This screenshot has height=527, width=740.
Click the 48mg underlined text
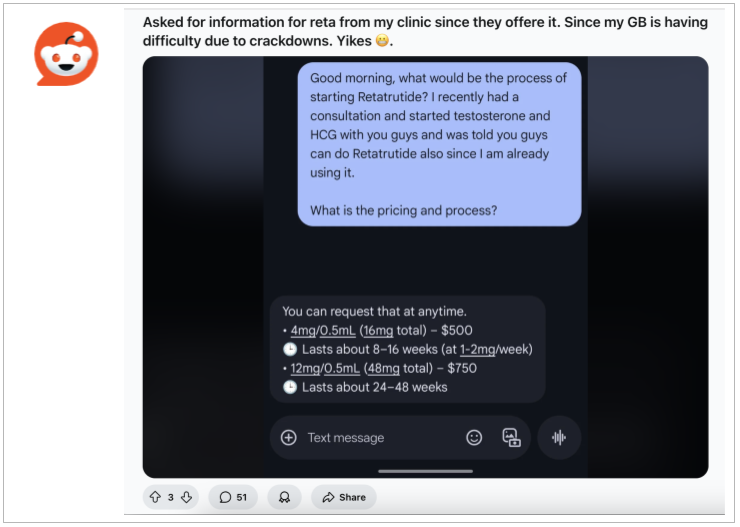[x=384, y=368]
